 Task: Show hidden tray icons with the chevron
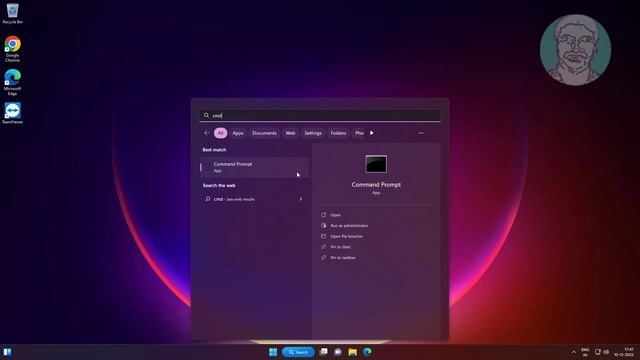tap(573, 352)
